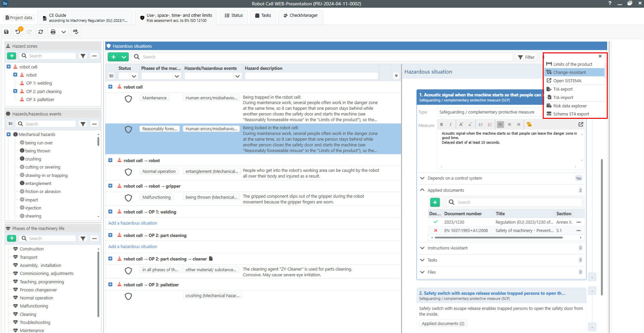Open Hazards/hazardous events column filter dropdown

237,76
